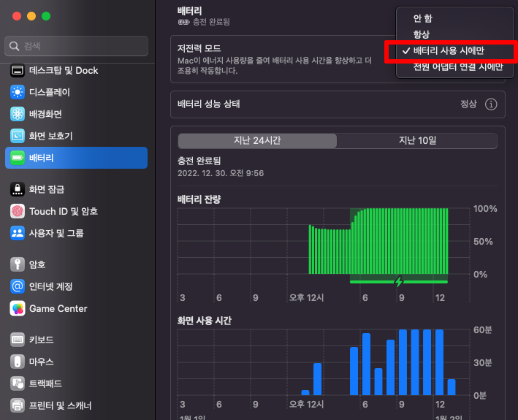The width and height of the screenshot is (518, 420).
Task: Open 암호 settings pane
Action: click(76, 264)
